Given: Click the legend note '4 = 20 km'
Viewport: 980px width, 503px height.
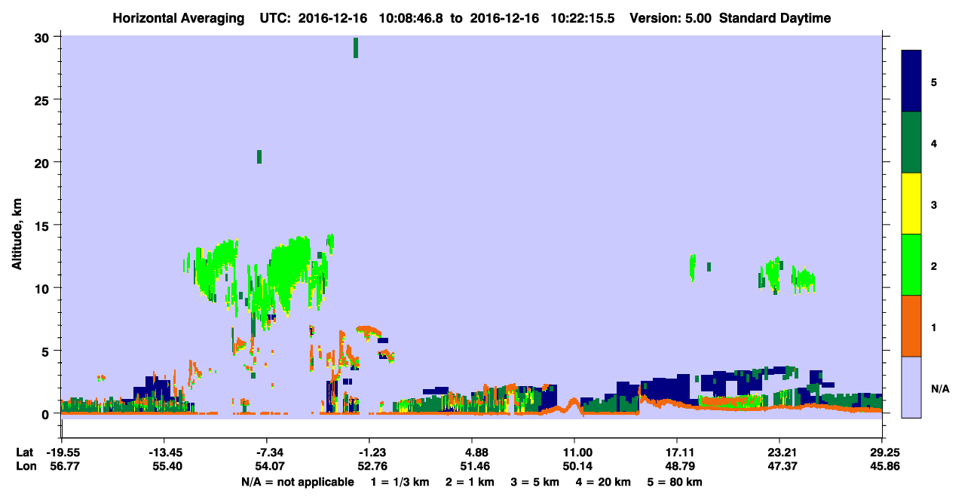Looking at the screenshot, I should [605, 482].
